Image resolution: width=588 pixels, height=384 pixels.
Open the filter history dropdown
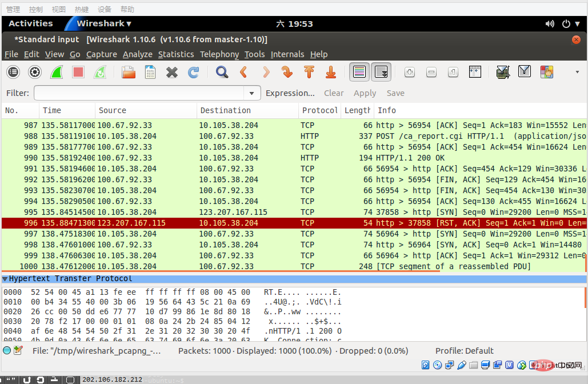point(251,93)
